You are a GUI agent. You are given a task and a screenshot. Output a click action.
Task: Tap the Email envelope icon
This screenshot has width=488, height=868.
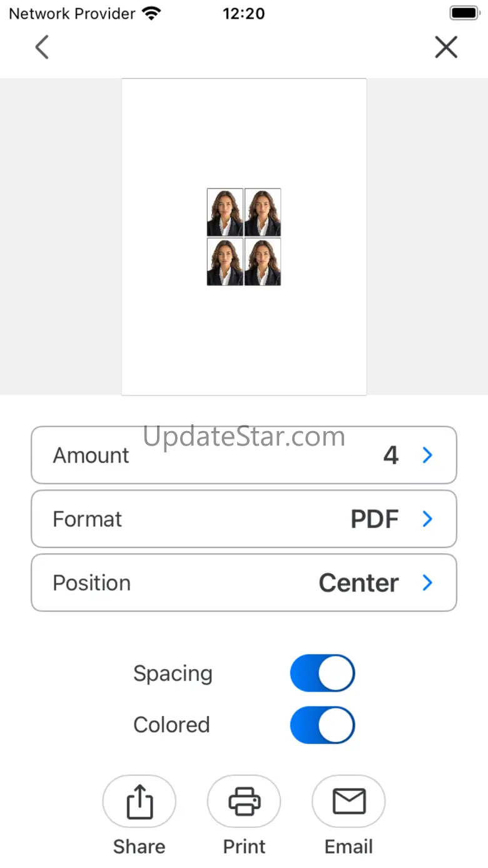click(x=348, y=801)
